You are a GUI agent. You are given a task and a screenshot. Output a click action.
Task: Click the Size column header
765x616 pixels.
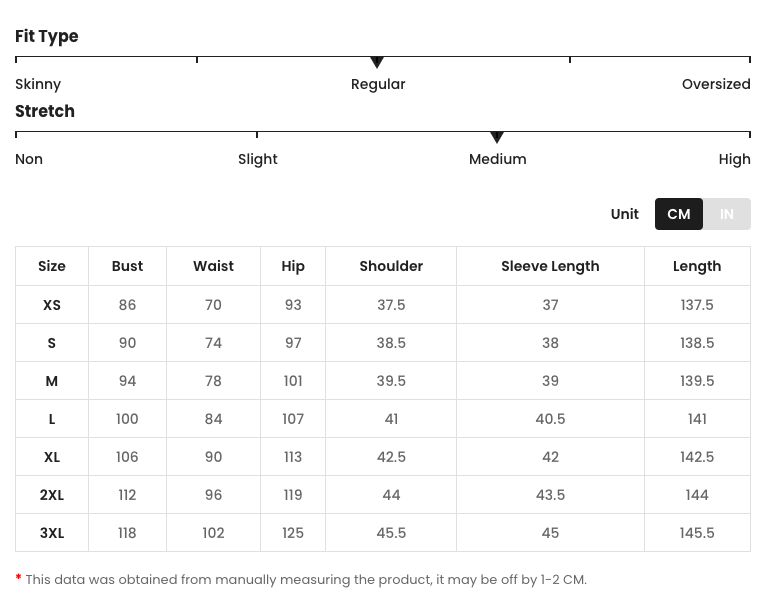point(52,266)
